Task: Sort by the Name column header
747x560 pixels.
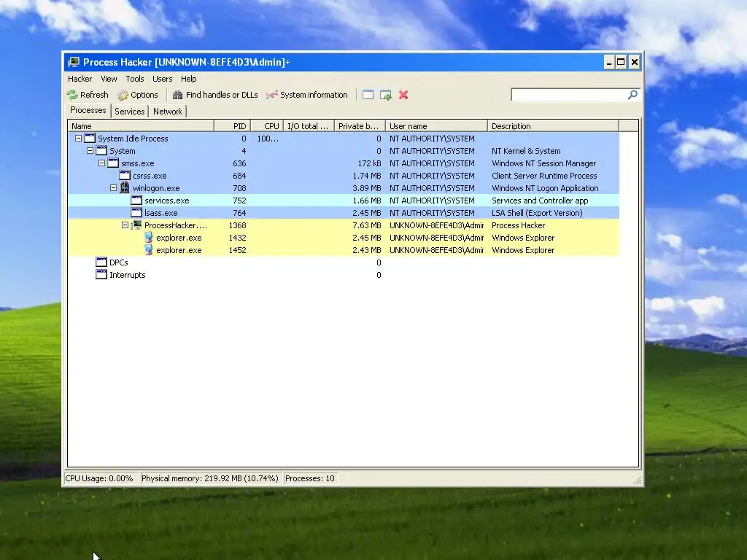Action: tap(141, 126)
